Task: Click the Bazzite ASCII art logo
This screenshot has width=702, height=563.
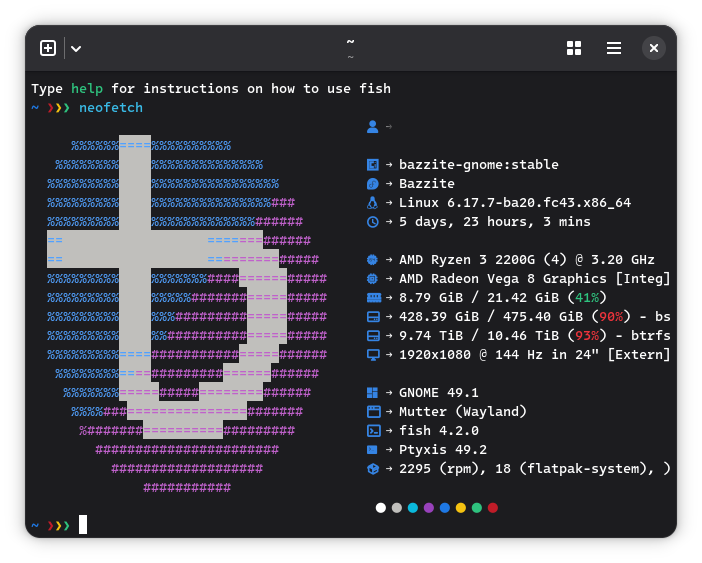Action: click(x=187, y=313)
